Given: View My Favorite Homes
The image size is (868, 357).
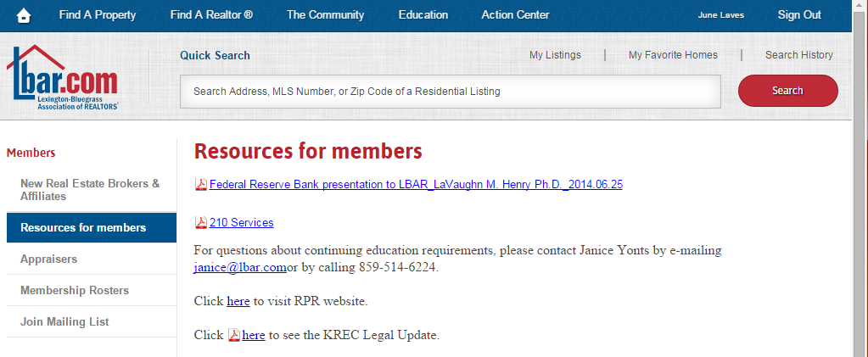Looking at the screenshot, I should point(673,55).
